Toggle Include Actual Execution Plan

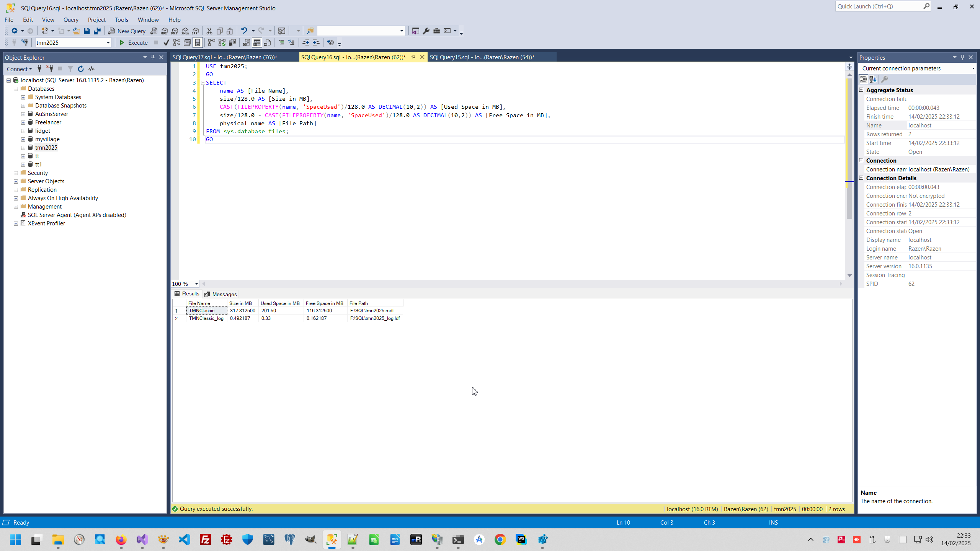(211, 42)
